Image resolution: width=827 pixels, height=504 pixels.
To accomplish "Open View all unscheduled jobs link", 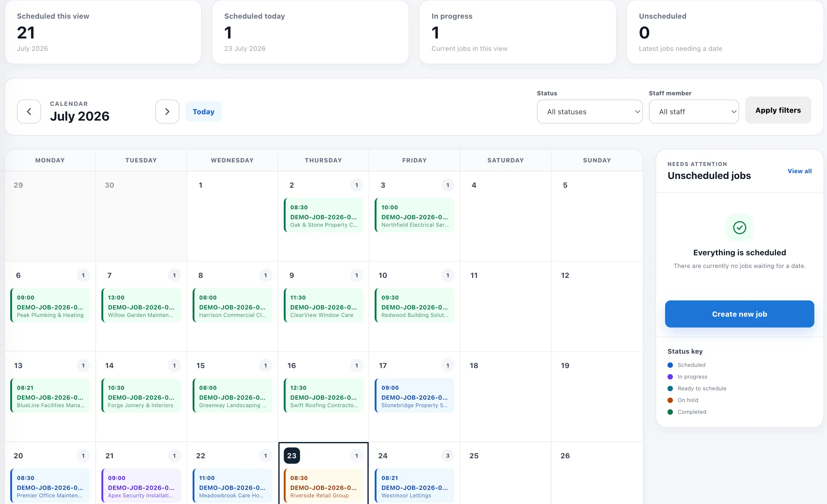I will tap(800, 171).
